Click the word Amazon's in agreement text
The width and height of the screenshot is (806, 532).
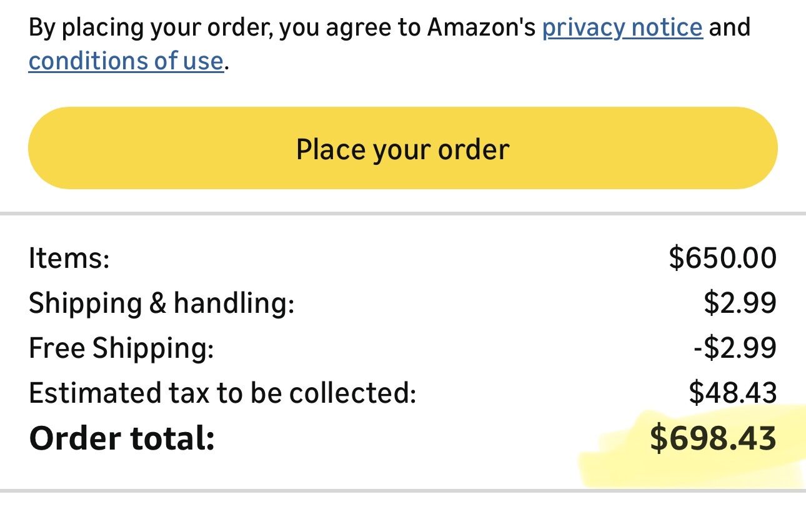pyautogui.click(x=480, y=28)
